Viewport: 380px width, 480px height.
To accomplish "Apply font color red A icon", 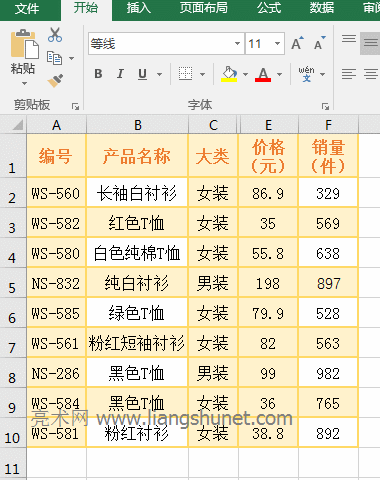I will [263, 74].
